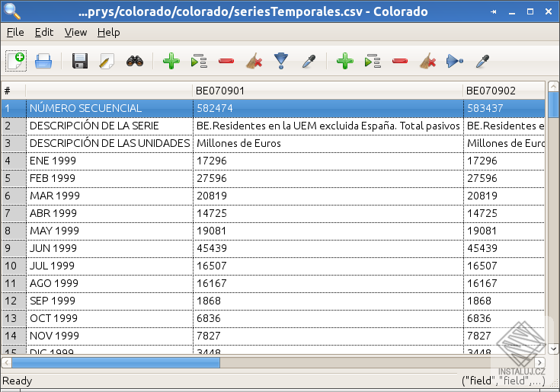Viewport: 560px width, 392px height.
Task: Click the second insert list arrow icon
Action: 373,61
